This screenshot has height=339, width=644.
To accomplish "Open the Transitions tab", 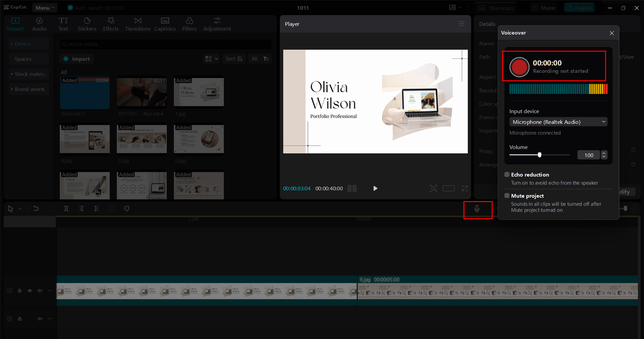I will pyautogui.click(x=138, y=24).
